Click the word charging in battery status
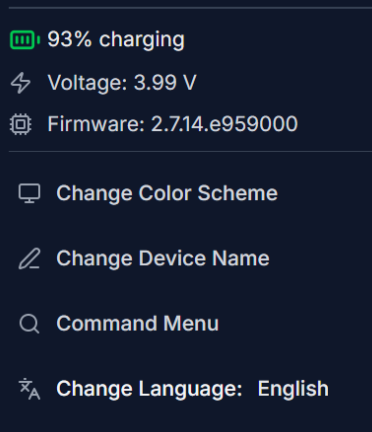This screenshot has width=372, height=432. click(142, 41)
